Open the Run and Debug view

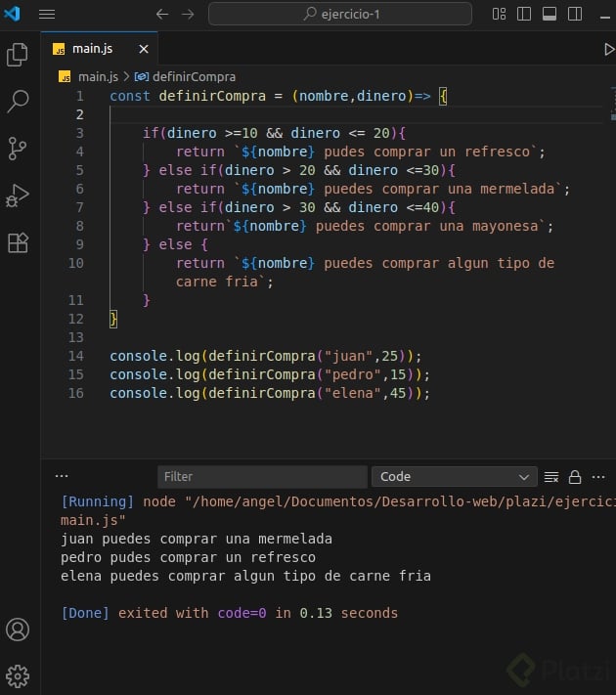[18, 195]
